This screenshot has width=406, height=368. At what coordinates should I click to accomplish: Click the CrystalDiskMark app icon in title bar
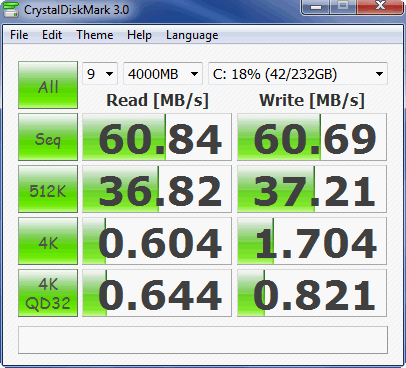(10, 9)
